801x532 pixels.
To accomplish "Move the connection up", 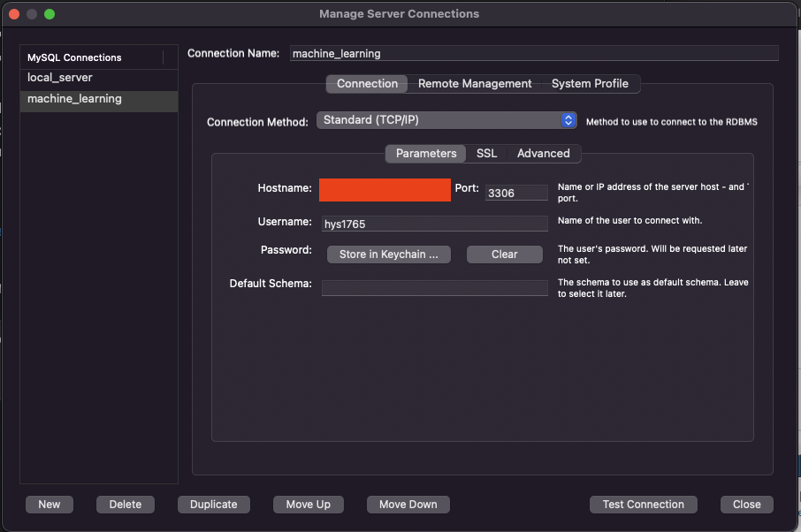I will [308, 505].
